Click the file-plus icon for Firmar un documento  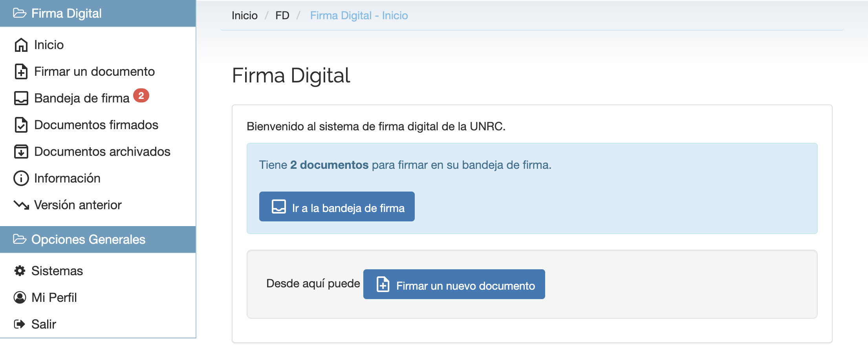point(21,72)
